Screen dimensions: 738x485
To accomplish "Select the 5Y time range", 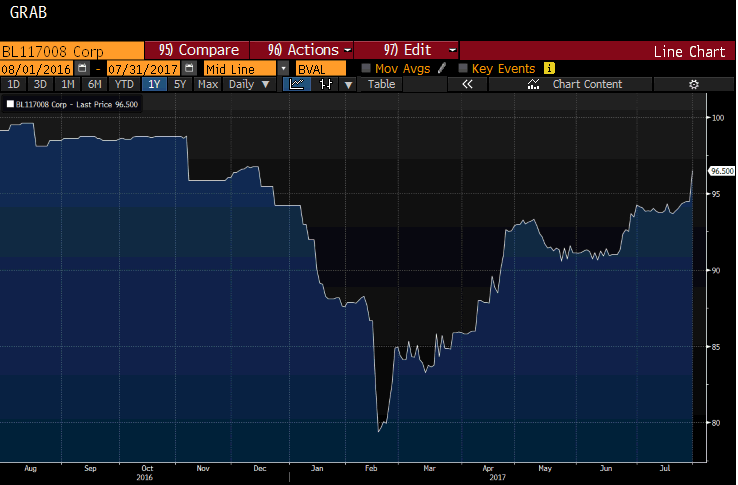I will (x=180, y=84).
